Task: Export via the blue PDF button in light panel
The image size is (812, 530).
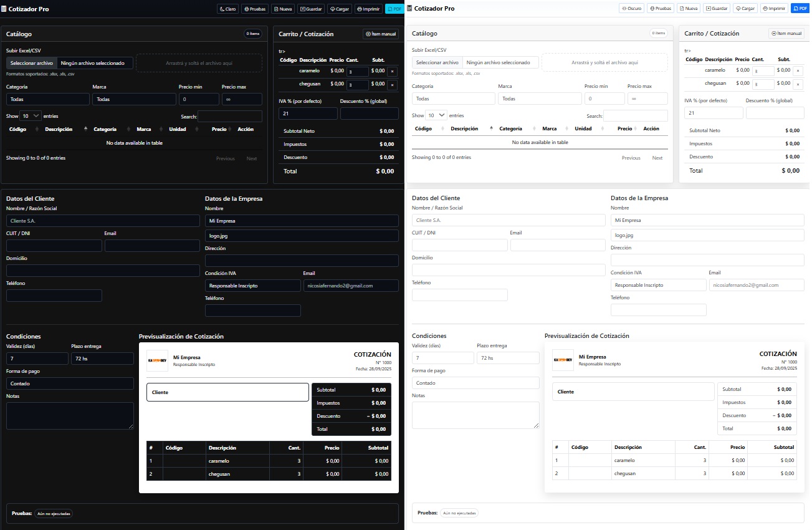Action: pyautogui.click(x=798, y=9)
